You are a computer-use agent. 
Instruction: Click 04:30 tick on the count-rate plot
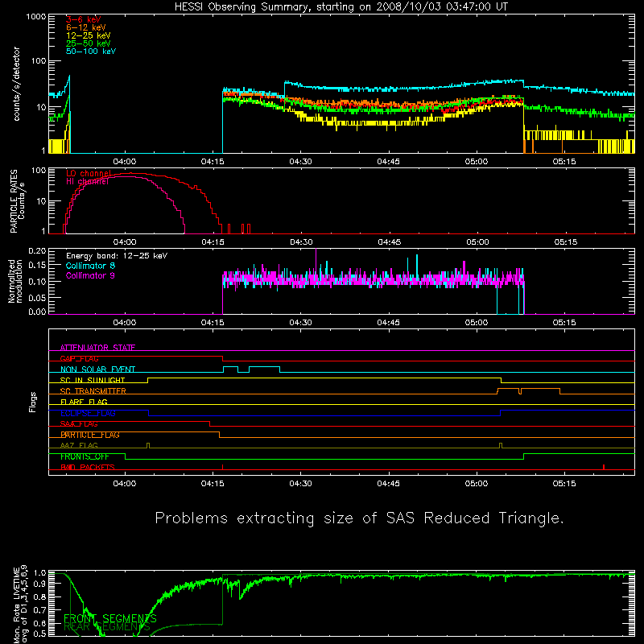click(300, 162)
